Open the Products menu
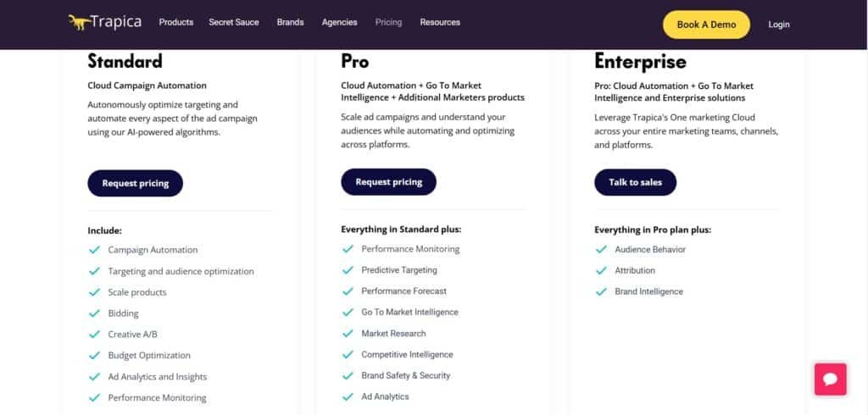Image resolution: width=868 pixels, height=415 pixels. point(176,23)
